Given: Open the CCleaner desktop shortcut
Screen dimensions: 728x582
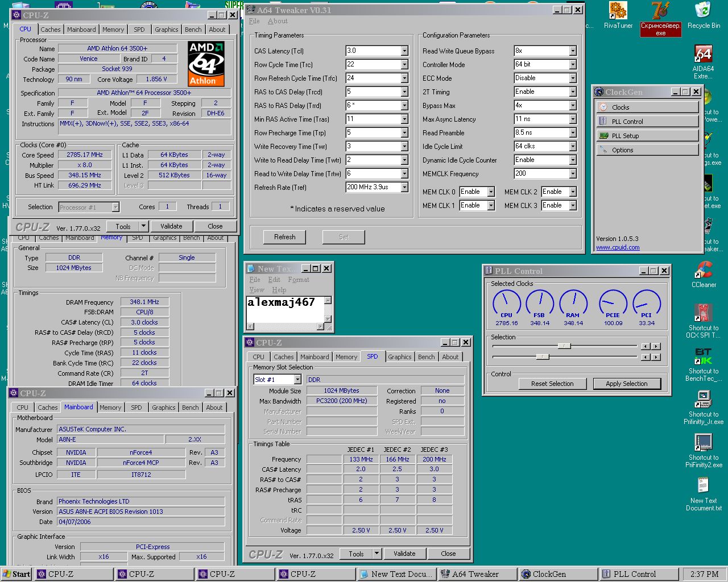Looking at the screenshot, I should (704, 275).
